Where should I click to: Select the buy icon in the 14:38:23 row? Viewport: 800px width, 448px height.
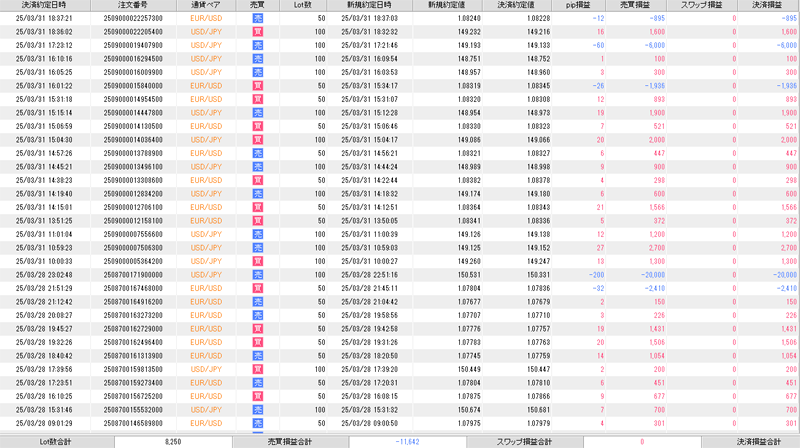pyautogui.click(x=258, y=181)
